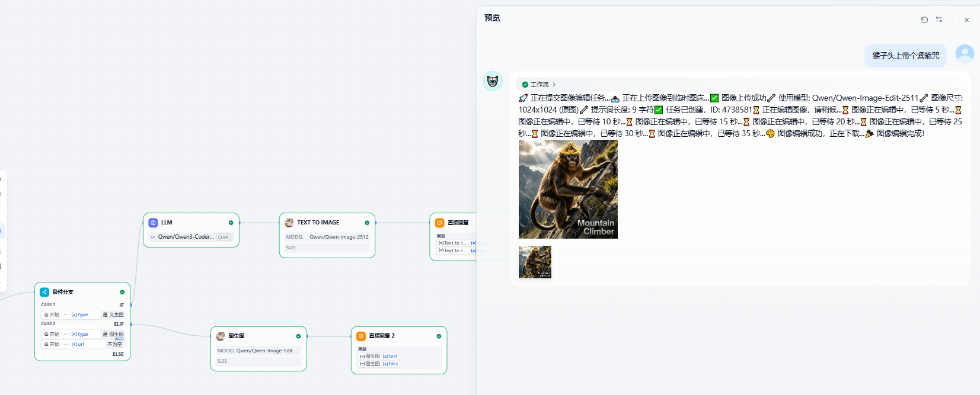Click the 条件分支 node branch icon
The image size is (980, 395).
coord(44,292)
